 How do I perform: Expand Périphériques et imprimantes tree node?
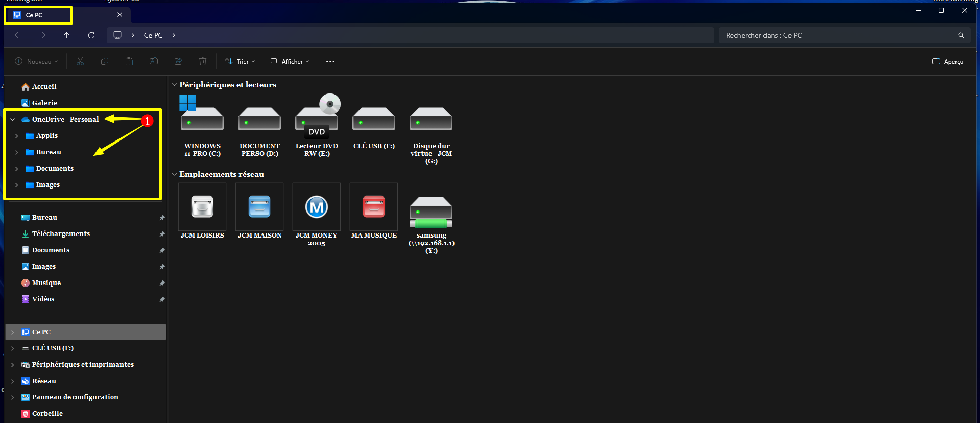tap(13, 365)
